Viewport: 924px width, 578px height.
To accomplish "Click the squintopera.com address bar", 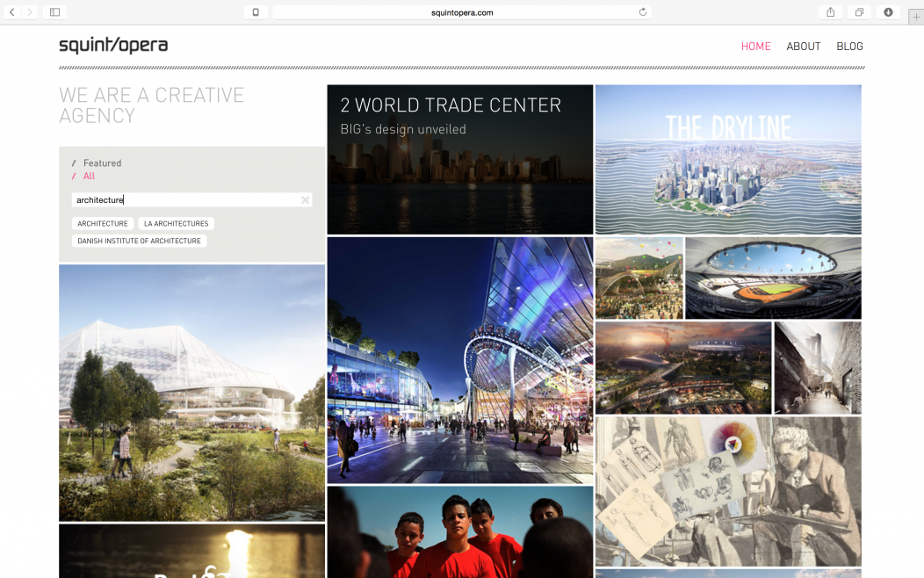I will coord(462,12).
